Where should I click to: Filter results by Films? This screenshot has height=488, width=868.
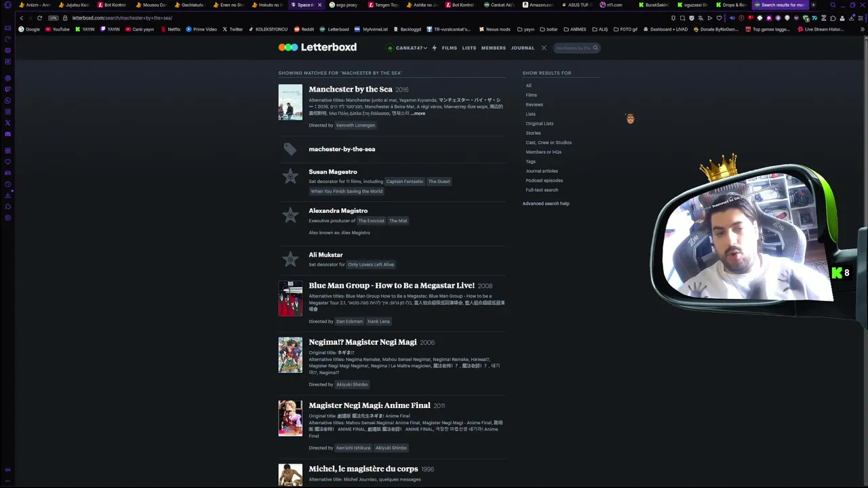pos(531,96)
